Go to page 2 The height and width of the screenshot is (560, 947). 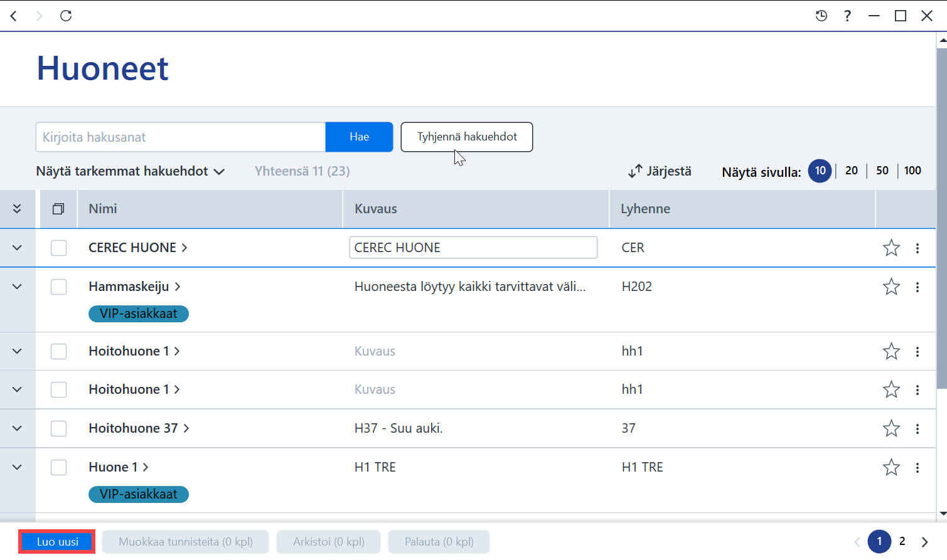902,541
